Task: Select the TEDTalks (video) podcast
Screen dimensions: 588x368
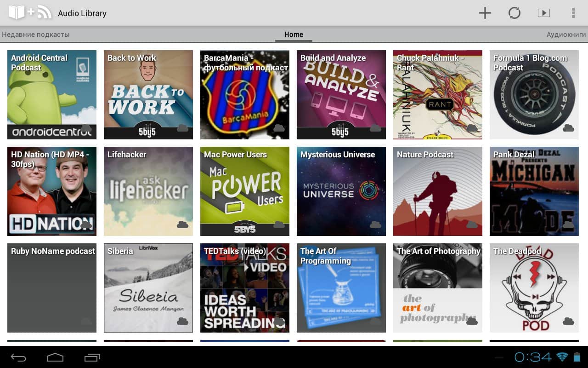Action: tap(244, 288)
